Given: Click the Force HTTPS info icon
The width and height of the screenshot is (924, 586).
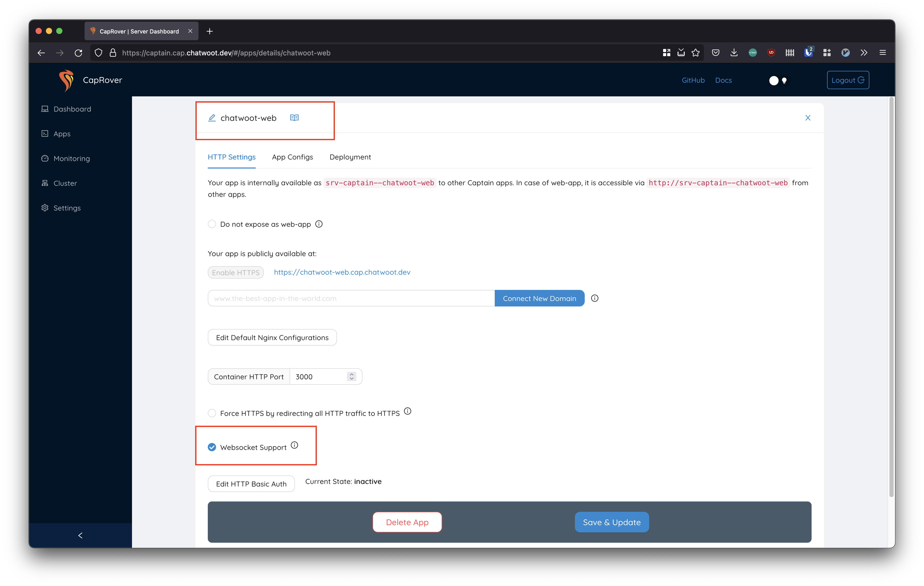Looking at the screenshot, I should point(408,411).
